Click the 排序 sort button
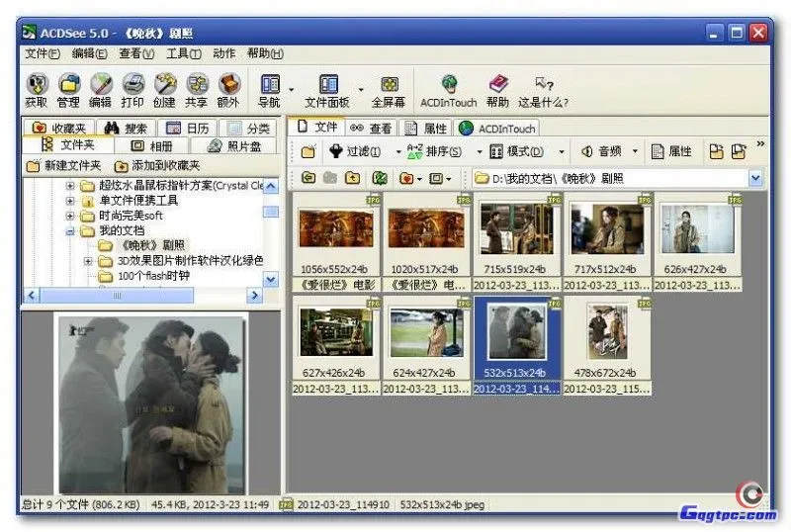This screenshot has height=532, width=791. [x=434, y=151]
